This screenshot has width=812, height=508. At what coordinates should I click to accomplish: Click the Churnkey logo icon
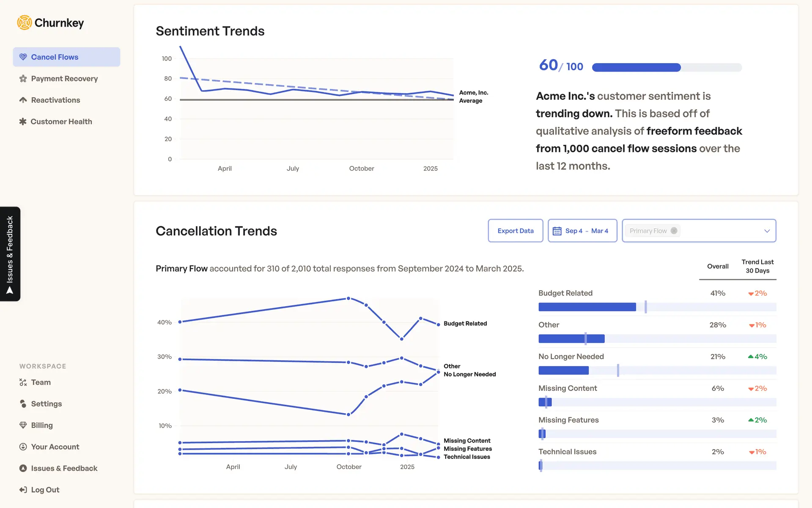[x=25, y=23]
